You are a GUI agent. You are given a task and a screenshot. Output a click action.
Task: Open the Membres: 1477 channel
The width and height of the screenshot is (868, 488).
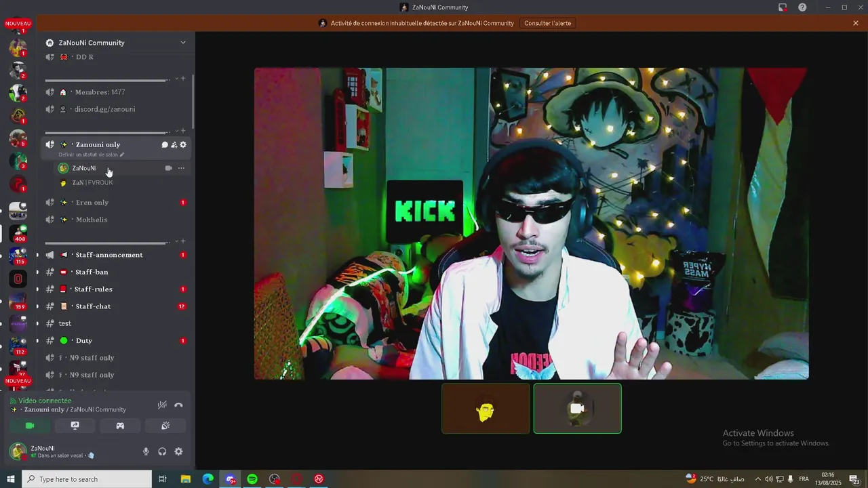tap(115, 92)
